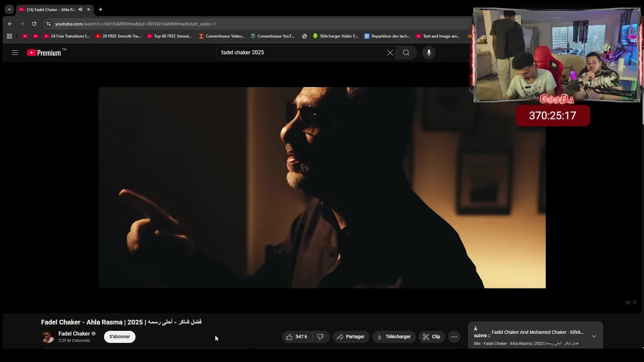Clear the search box with X
Image resolution: width=644 pixels, height=362 pixels.
point(390,52)
